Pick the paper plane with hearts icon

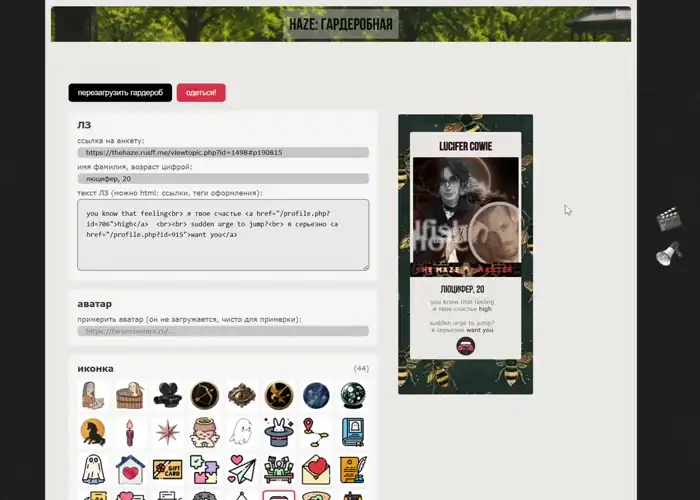(242, 469)
